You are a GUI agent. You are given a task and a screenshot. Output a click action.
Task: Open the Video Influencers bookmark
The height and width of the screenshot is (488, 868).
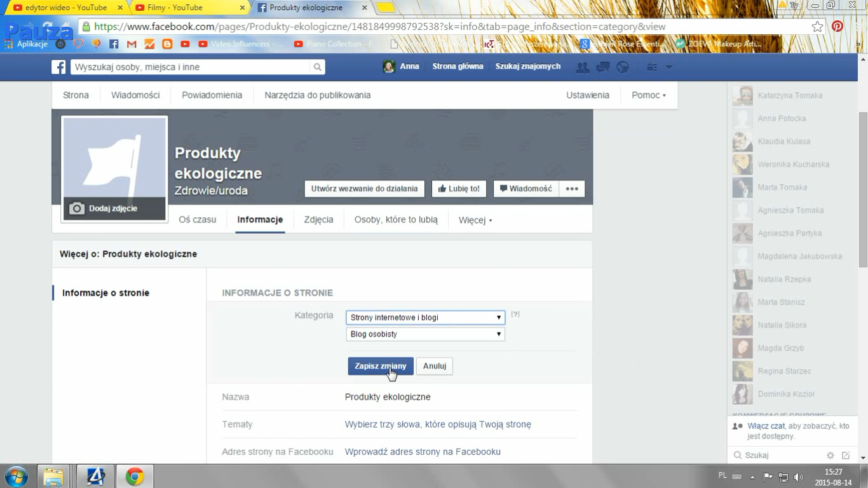tap(241, 44)
